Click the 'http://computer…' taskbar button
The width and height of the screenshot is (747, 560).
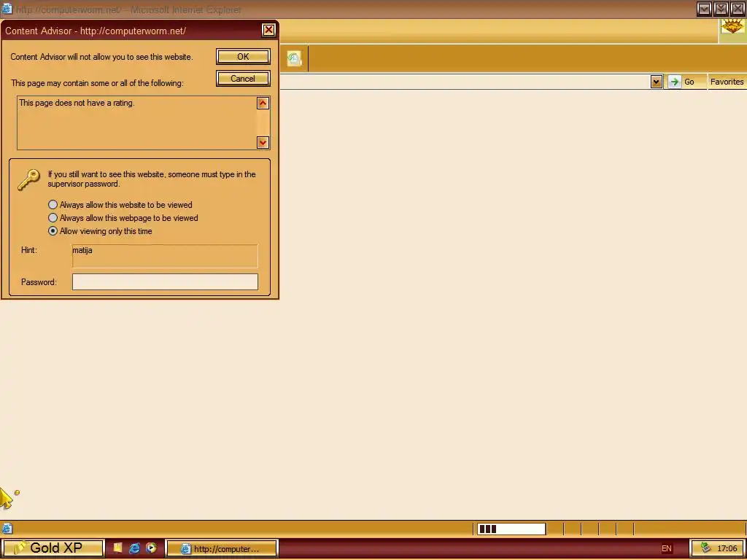(x=222, y=548)
